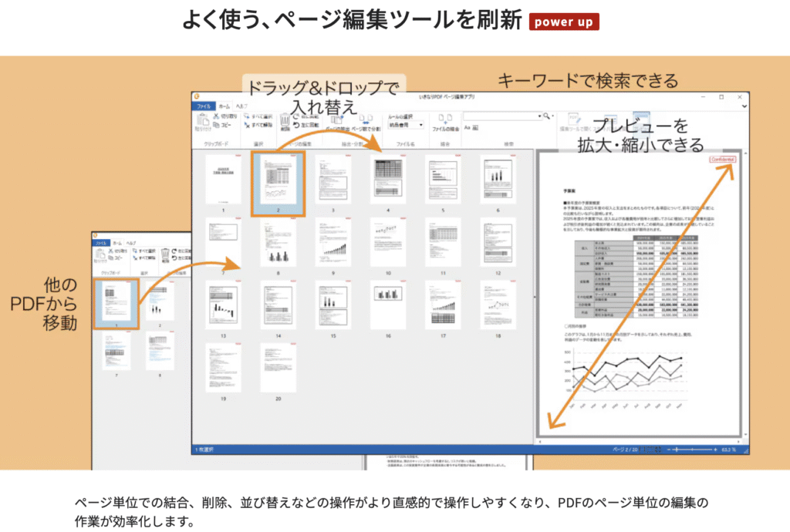Viewport: 790px width, 532px height.
Task: Select page 15 thumbnail in main window
Action: pos(333,305)
